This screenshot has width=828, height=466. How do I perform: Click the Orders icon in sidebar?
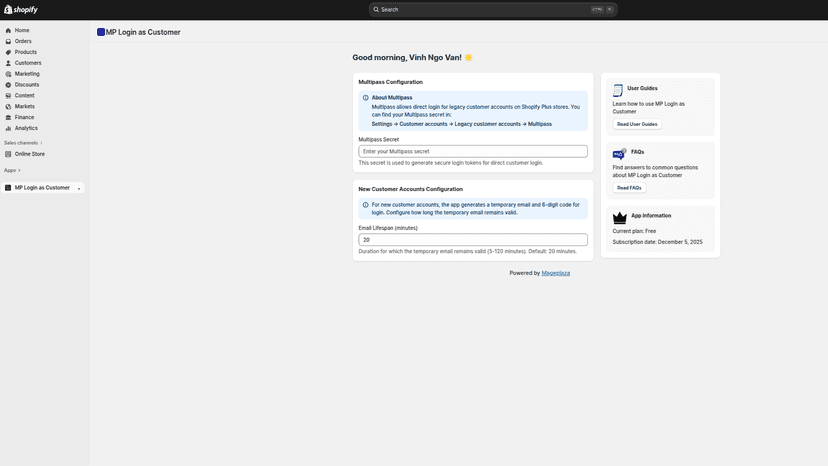(x=8, y=41)
